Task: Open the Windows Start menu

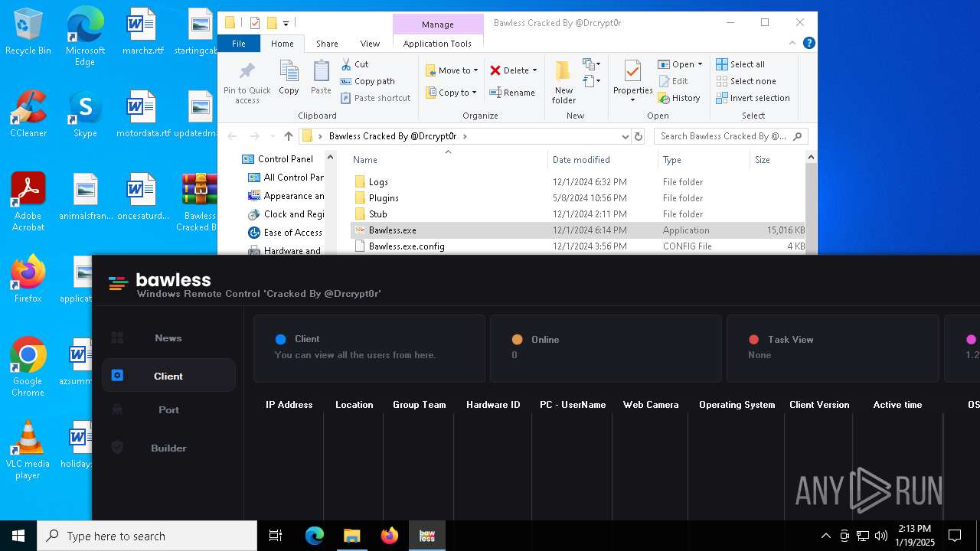Action: 18,536
